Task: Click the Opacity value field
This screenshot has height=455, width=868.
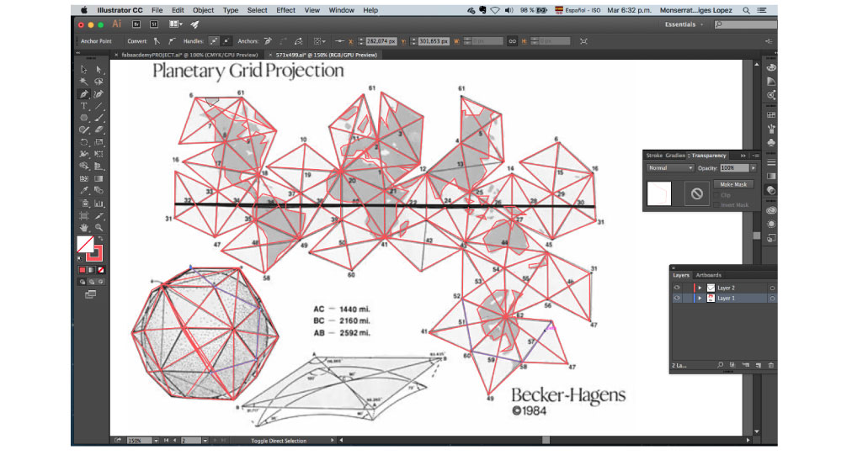Action: [734, 167]
